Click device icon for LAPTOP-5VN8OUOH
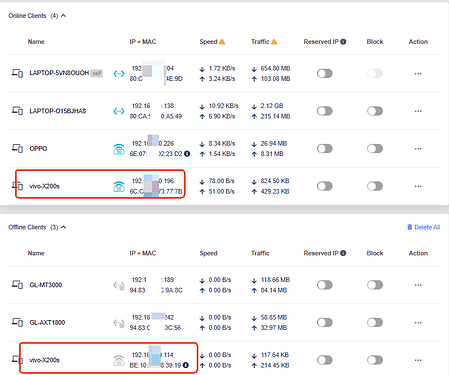 (17, 73)
